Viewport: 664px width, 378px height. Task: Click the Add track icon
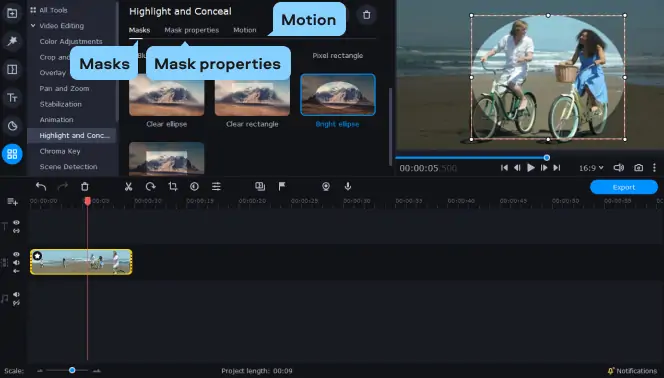[12, 202]
